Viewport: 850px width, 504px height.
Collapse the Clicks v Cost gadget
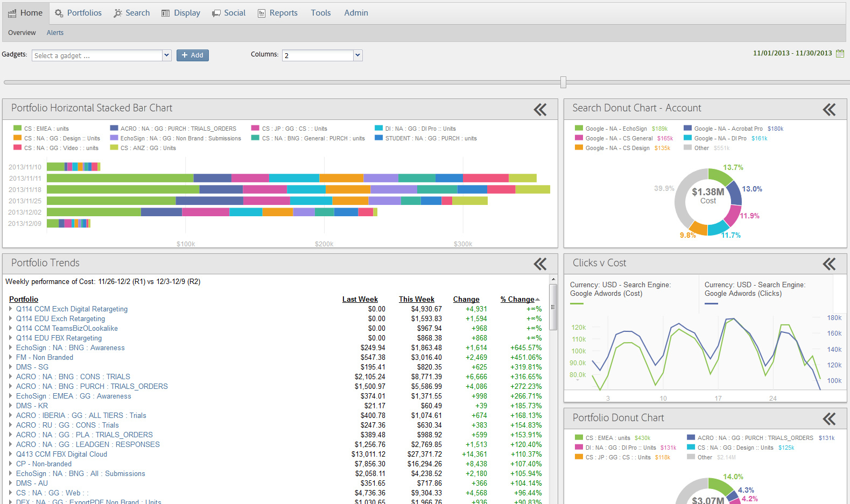(x=830, y=264)
